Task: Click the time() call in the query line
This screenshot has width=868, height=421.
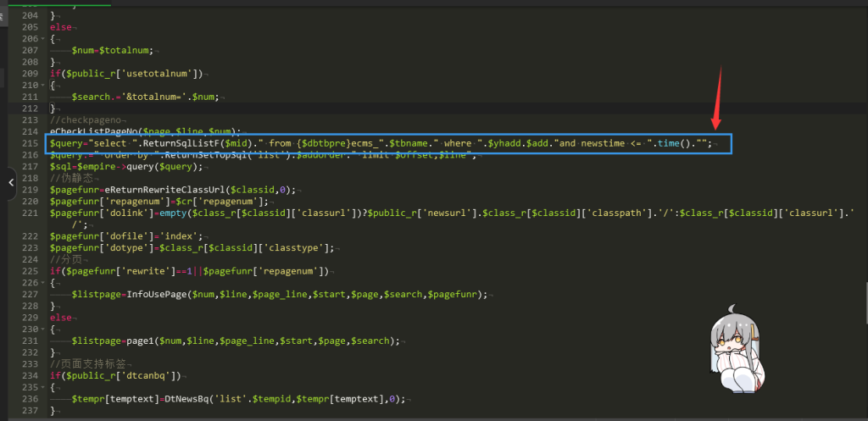Action: tap(673, 143)
